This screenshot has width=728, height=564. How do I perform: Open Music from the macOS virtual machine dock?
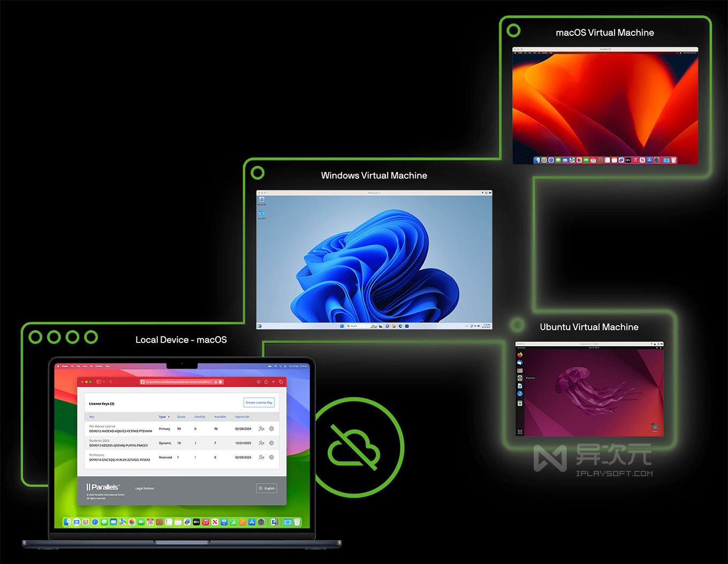coord(635,161)
